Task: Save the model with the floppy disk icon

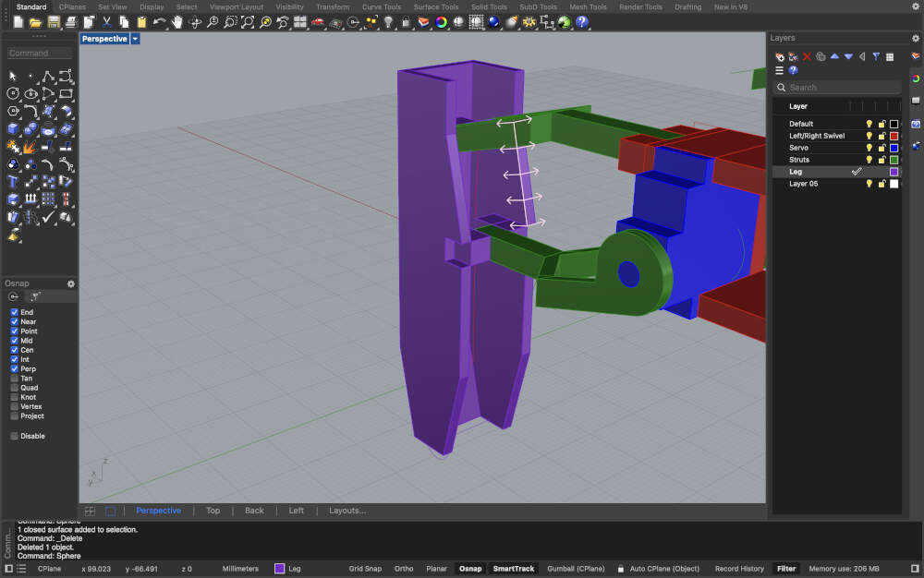Action: 54,22
